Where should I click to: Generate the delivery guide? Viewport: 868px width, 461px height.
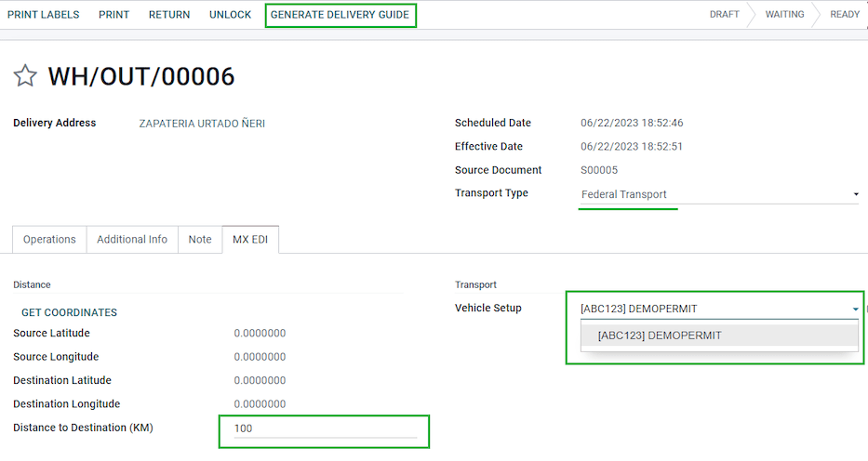coord(340,15)
